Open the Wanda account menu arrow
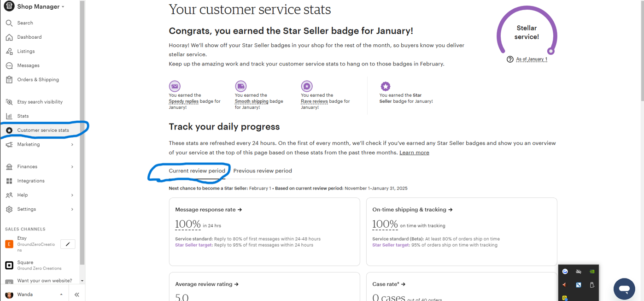644x301 pixels. point(61,295)
